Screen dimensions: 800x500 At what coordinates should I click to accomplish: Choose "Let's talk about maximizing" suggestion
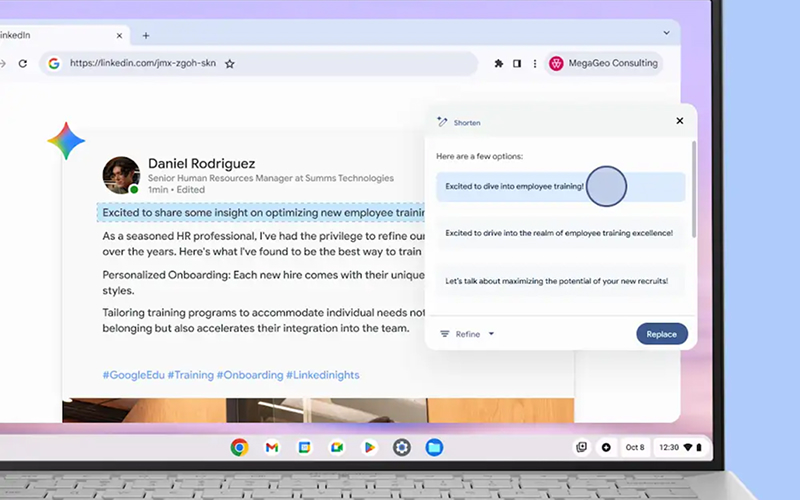tap(557, 281)
